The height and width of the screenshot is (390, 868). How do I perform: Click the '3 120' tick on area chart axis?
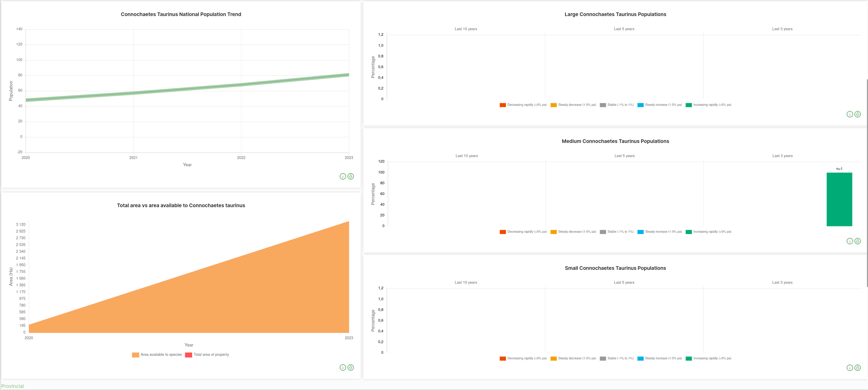pyautogui.click(x=20, y=225)
